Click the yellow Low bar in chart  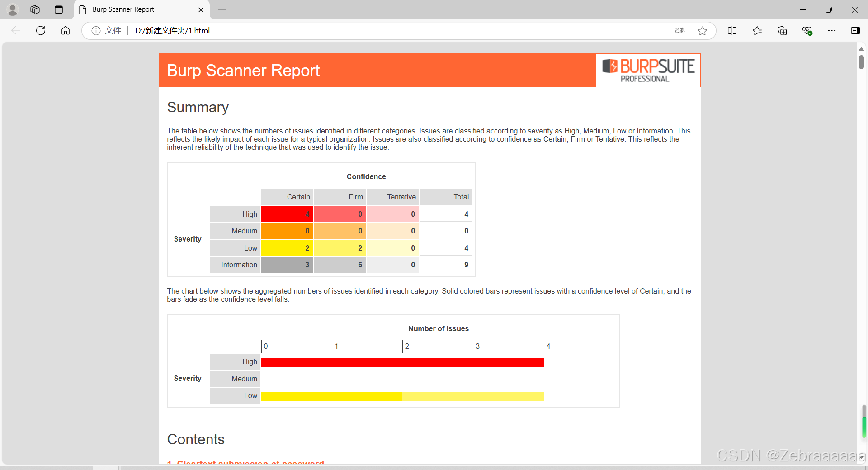pyautogui.click(x=402, y=396)
